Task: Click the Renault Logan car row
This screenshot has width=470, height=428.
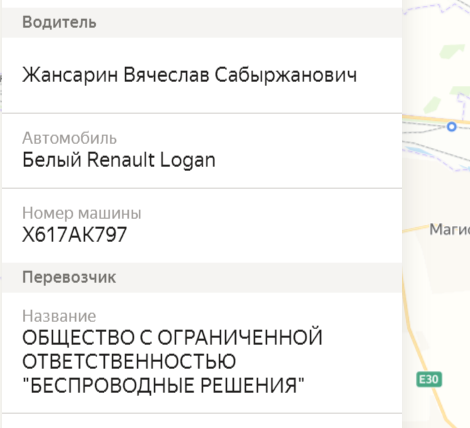Action: coord(202,151)
